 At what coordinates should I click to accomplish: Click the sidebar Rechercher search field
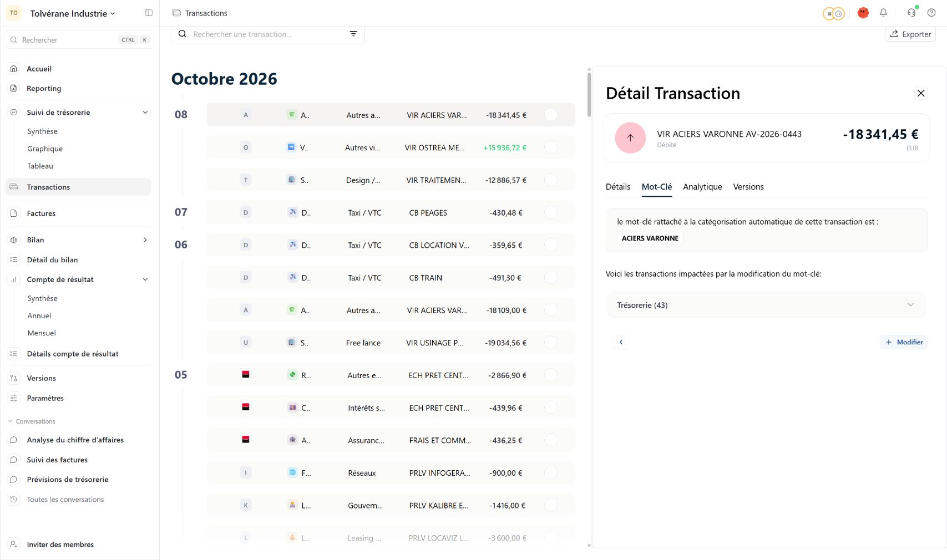80,40
